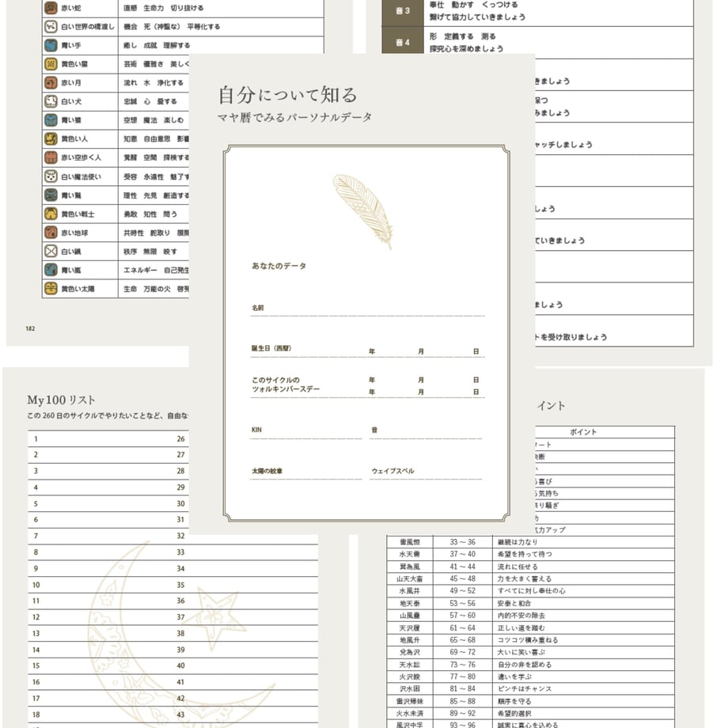The image size is (728, 728).
Task: Click the 白い鏡 seal icon
Action: coord(51,251)
